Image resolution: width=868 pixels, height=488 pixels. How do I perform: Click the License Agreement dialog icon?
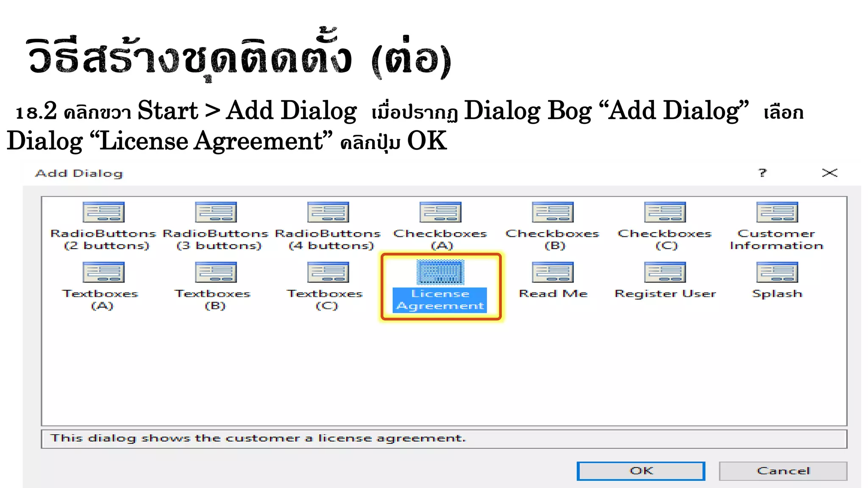coord(440,272)
